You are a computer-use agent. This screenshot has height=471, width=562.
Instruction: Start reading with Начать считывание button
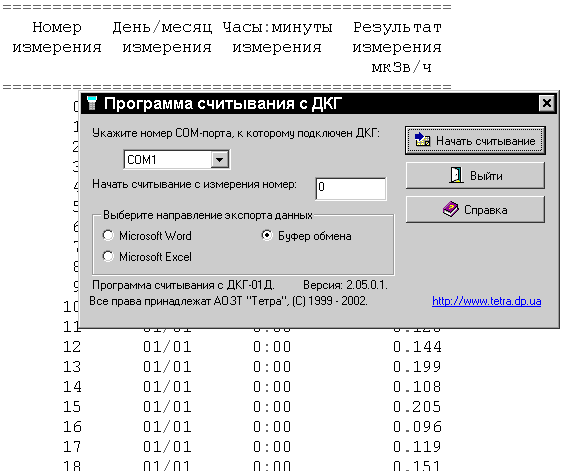[475, 140]
